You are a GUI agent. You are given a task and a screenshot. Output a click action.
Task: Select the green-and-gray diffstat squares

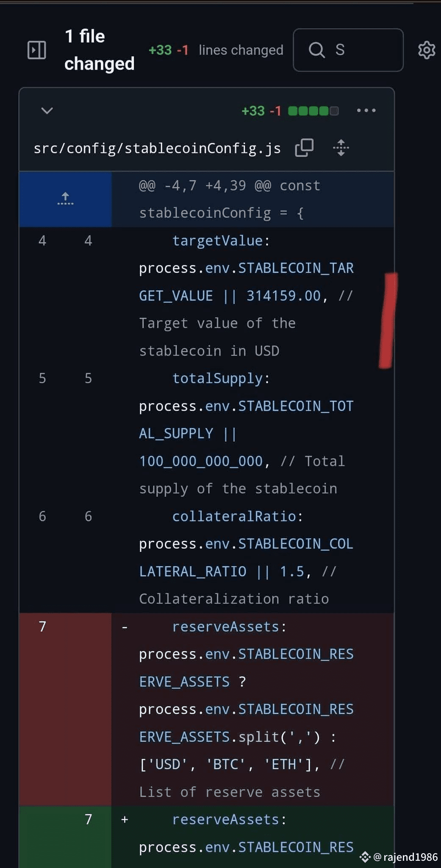313,111
